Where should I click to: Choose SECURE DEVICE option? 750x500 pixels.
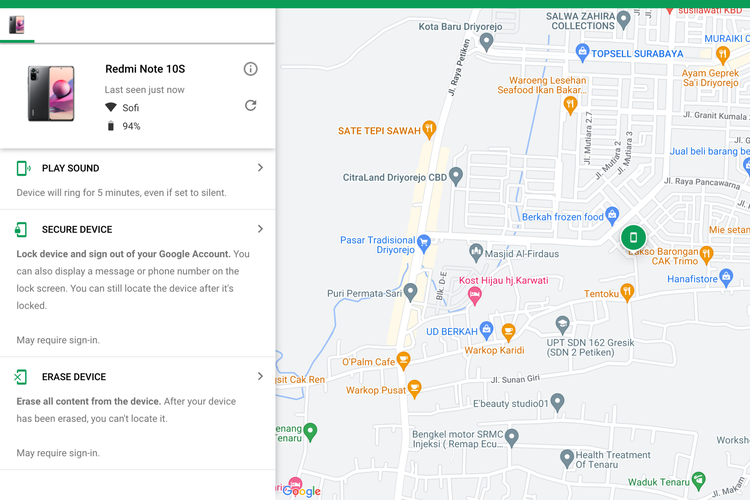click(x=77, y=229)
